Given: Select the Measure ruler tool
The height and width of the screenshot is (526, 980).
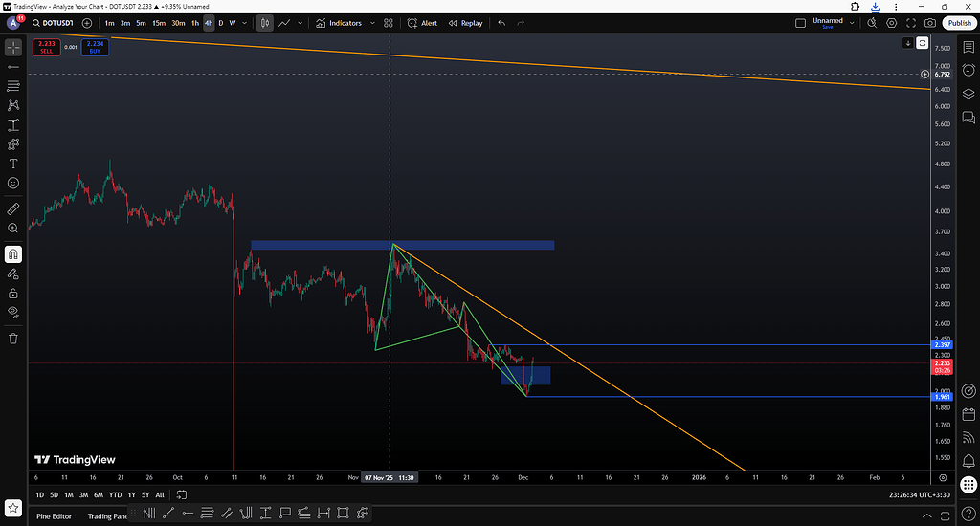Looking at the screenshot, I should click(13, 208).
